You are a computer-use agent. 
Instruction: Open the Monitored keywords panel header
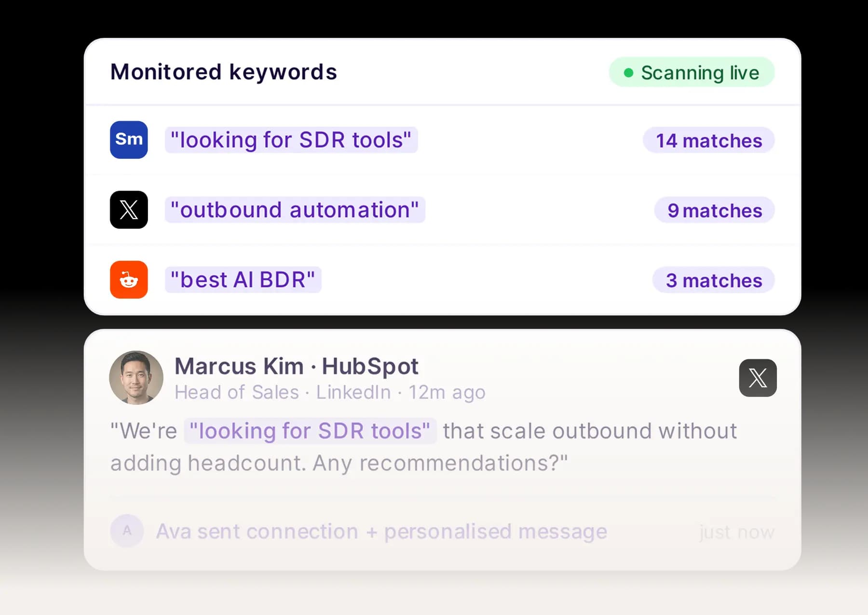click(224, 71)
